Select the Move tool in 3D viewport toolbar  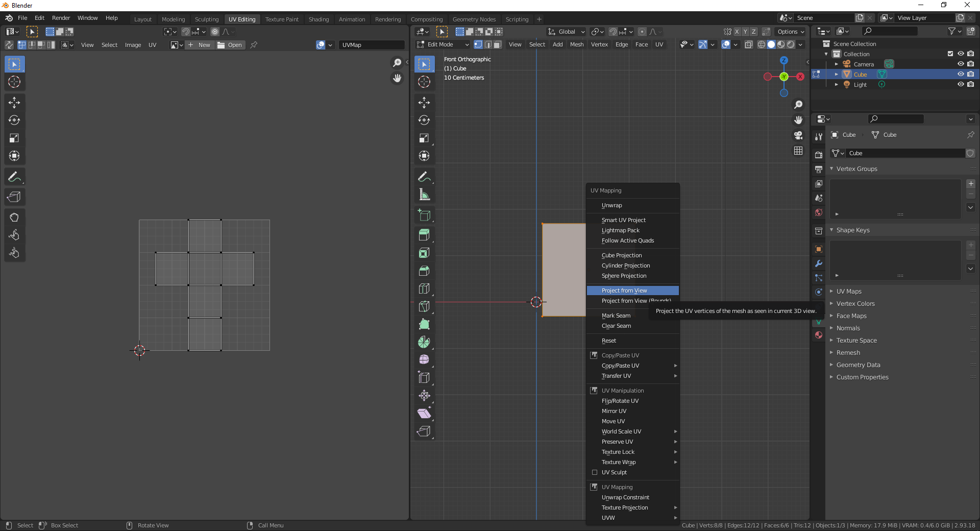coord(424,103)
